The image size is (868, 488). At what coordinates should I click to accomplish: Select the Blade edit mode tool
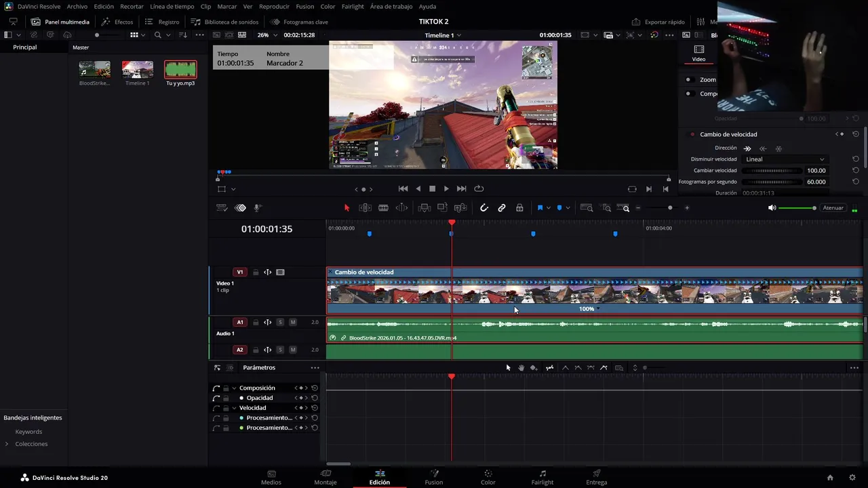(383, 208)
